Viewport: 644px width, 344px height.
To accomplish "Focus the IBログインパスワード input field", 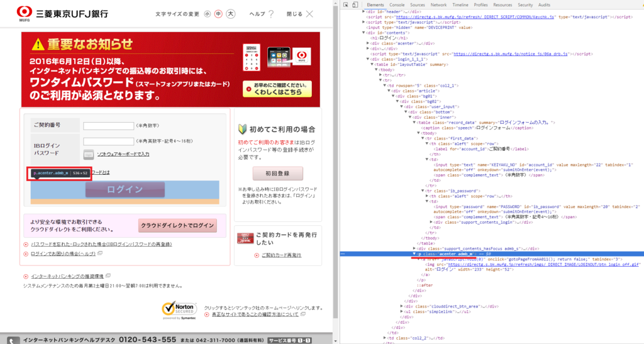I will tap(108, 141).
